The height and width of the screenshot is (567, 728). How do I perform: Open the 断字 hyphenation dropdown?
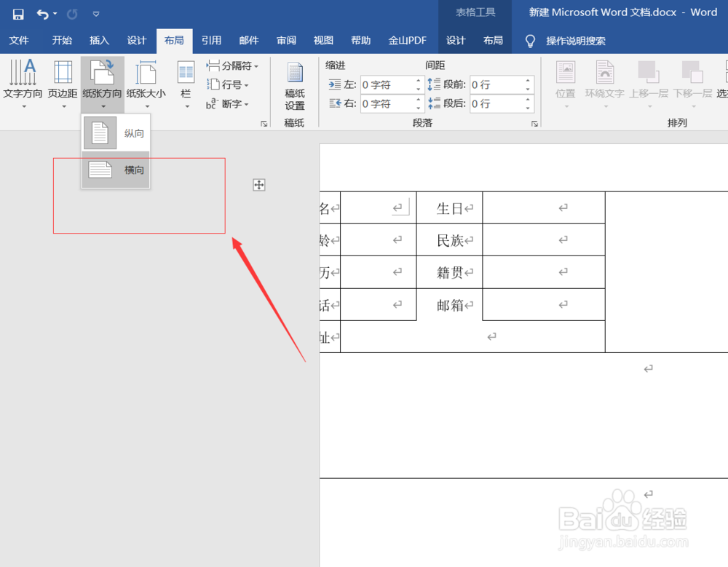[227, 103]
